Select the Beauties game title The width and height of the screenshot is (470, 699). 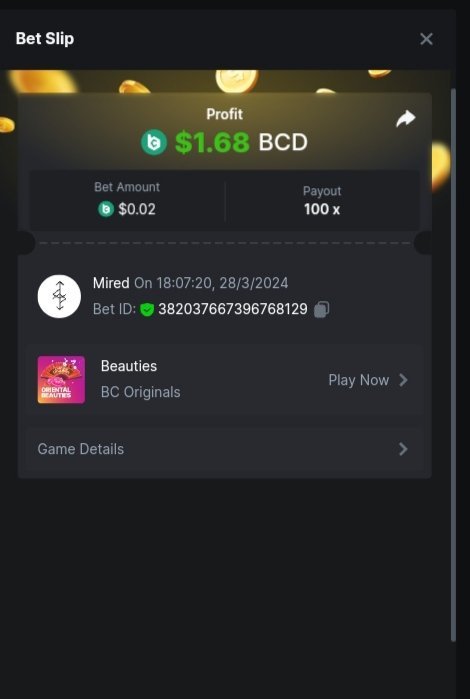(129, 366)
